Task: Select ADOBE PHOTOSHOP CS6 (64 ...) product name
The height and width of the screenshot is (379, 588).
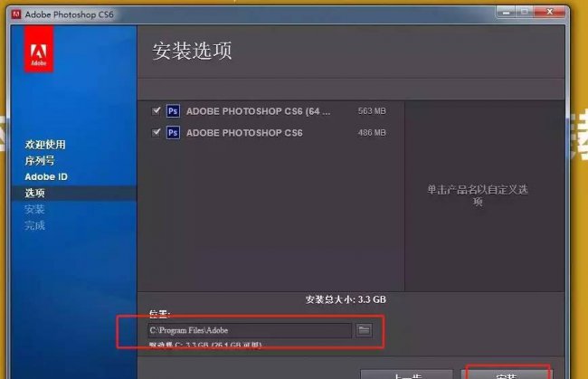Action: (259, 111)
